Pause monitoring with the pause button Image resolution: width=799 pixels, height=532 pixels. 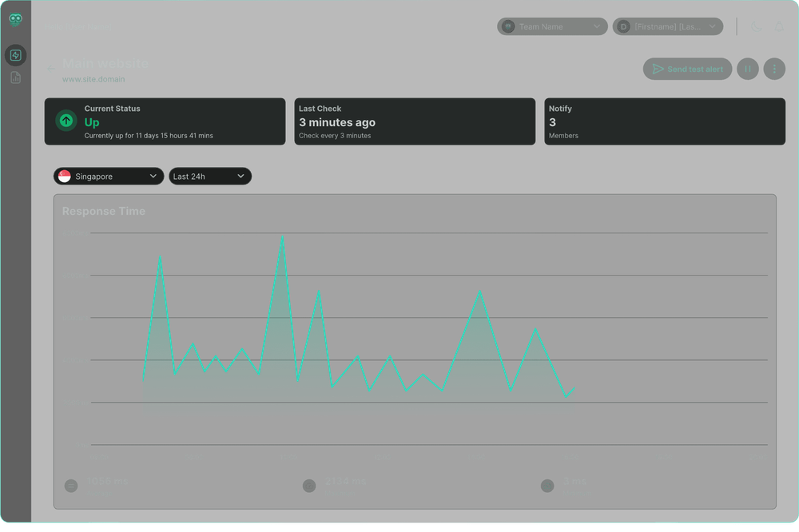coord(748,69)
